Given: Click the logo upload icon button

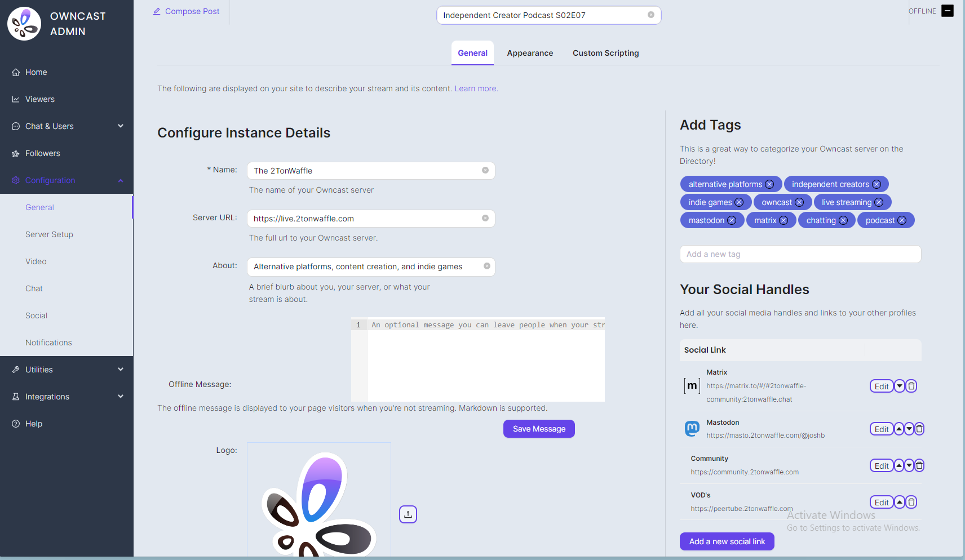Looking at the screenshot, I should pyautogui.click(x=408, y=514).
